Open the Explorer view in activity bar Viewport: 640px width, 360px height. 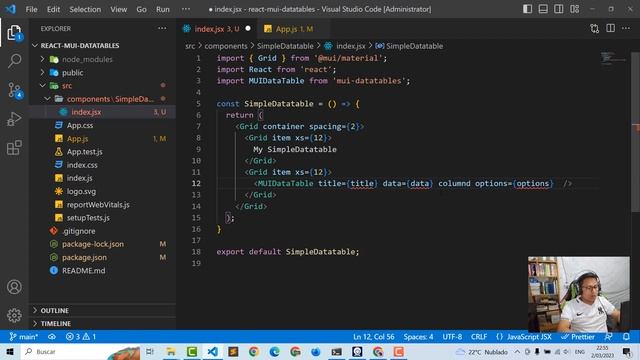tap(14, 33)
